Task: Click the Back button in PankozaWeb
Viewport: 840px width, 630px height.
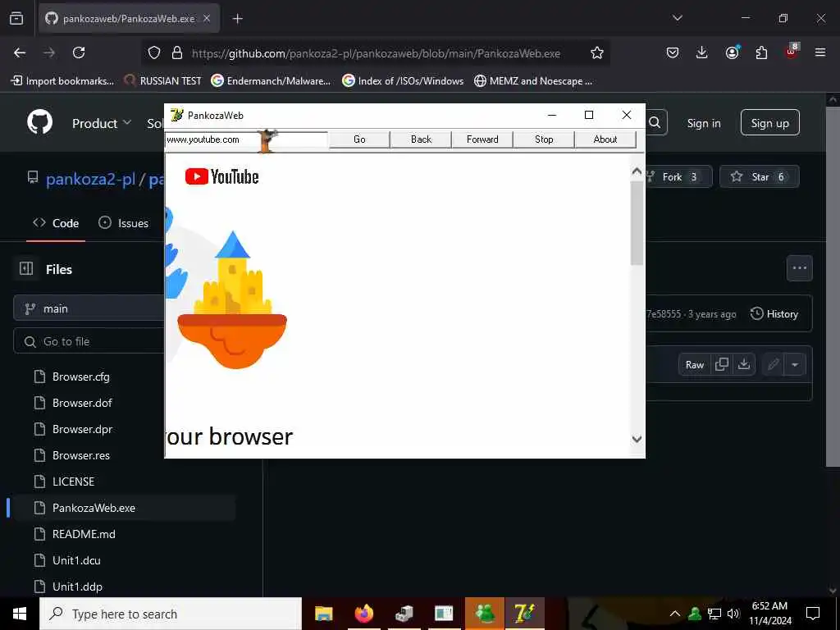Action: pyautogui.click(x=421, y=139)
